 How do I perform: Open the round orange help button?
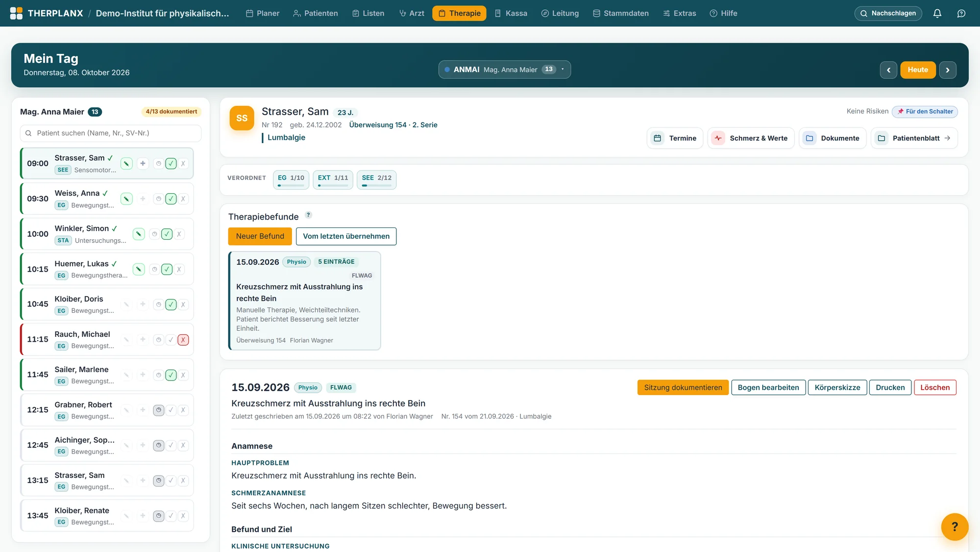coord(955,527)
